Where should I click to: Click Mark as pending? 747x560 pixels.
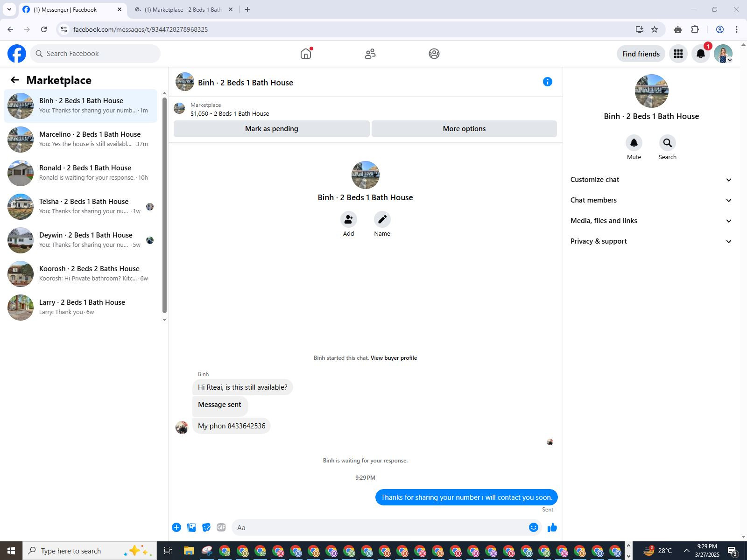272,129
